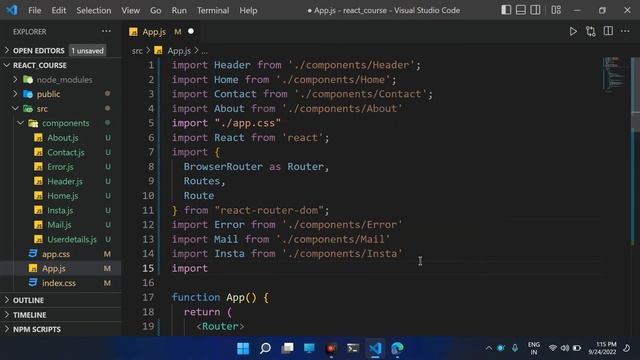
Task: Expand the public folder
Action: pyautogui.click(x=61, y=94)
